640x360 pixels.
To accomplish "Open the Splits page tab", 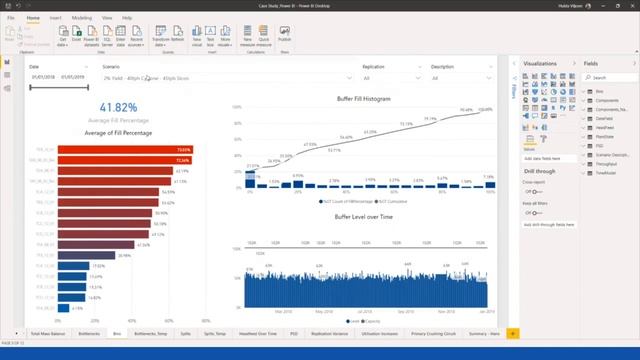I will click(x=186, y=334).
